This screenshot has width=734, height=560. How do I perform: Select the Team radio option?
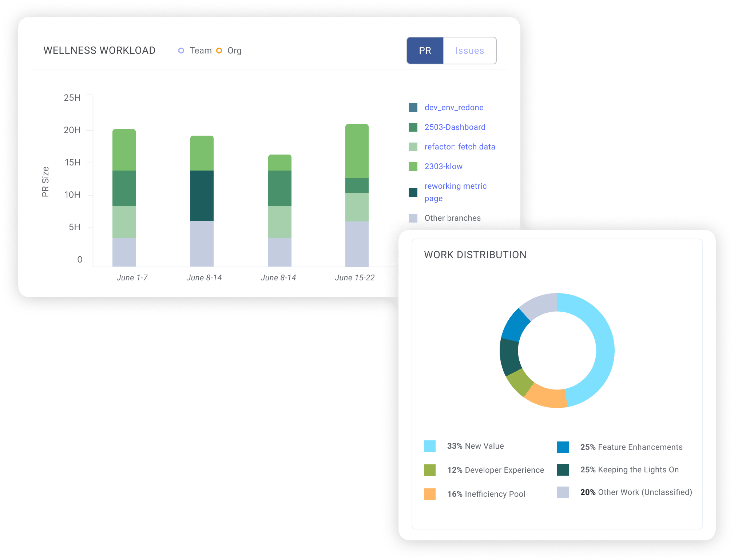coord(181,51)
